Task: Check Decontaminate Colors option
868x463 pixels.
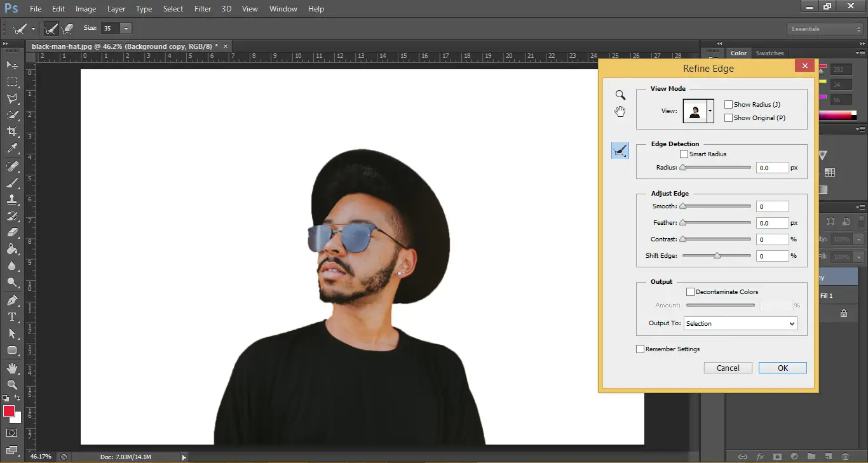Action: click(691, 292)
